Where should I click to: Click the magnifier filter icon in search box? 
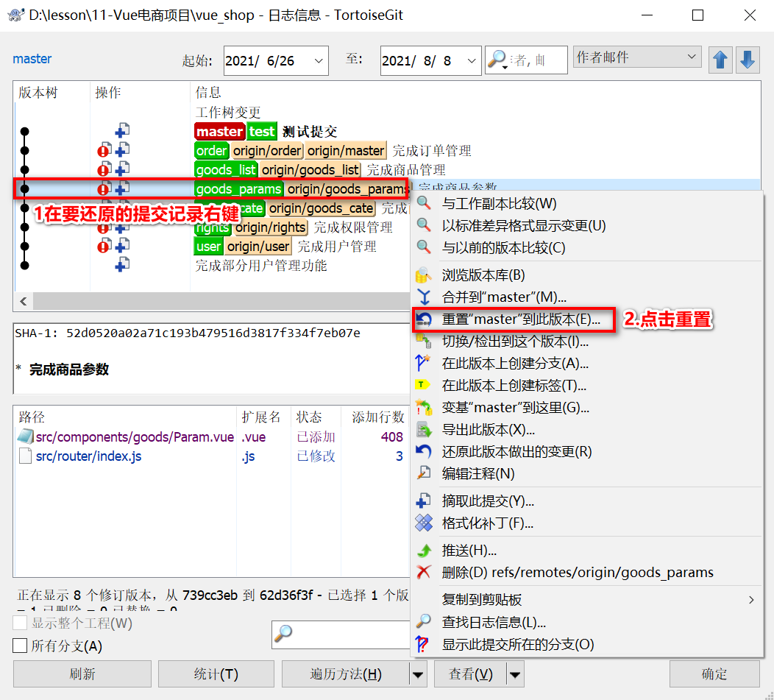tap(497, 60)
